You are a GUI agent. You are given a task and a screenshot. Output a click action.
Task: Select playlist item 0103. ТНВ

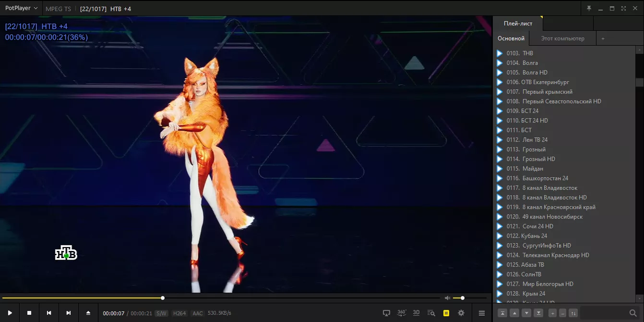coord(564,53)
